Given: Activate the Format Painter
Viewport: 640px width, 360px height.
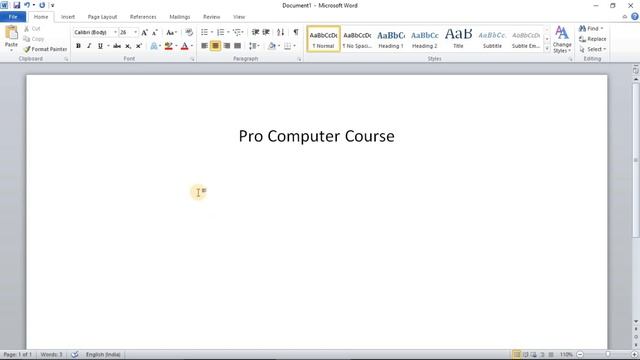Looking at the screenshot, I should pos(45,49).
